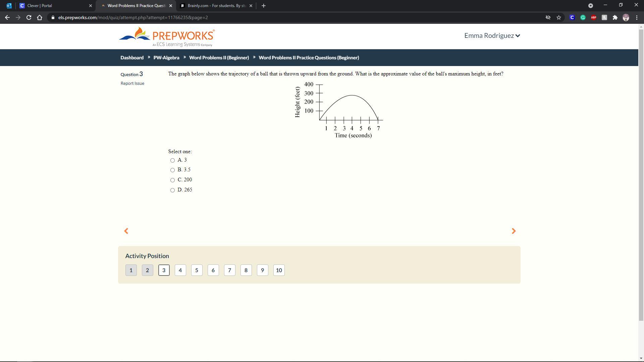644x362 pixels.
Task: Jump to activity position 7
Action: click(229, 270)
